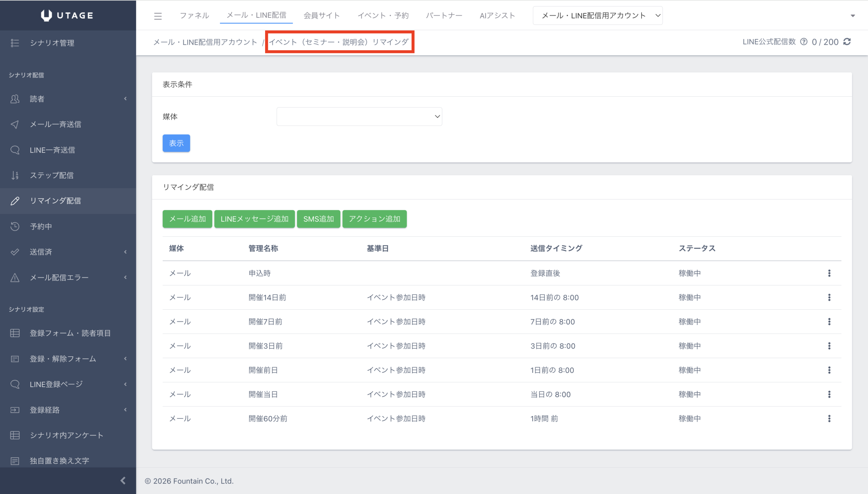
Task: Click the LINEメッセージ追加 button
Action: [x=254, y=219]
